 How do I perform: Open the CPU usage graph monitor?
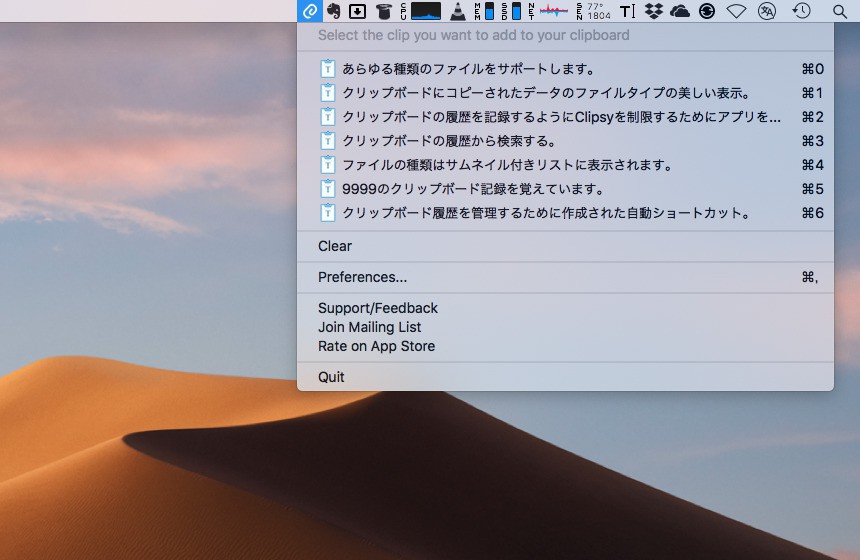tap(425, 11)
